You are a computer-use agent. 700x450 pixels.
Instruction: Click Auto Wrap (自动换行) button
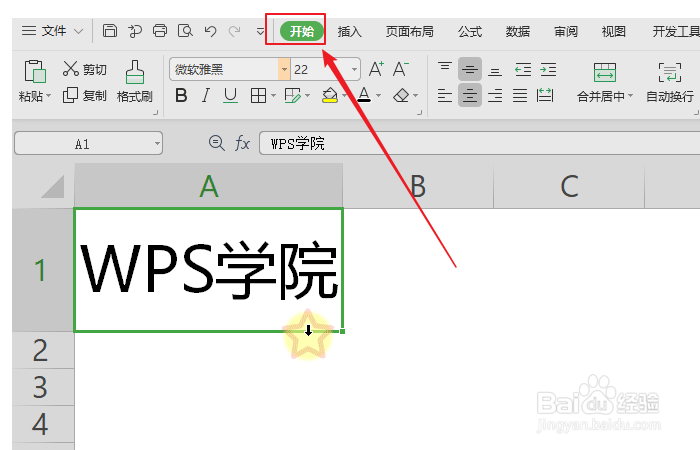tap(670, 83)
